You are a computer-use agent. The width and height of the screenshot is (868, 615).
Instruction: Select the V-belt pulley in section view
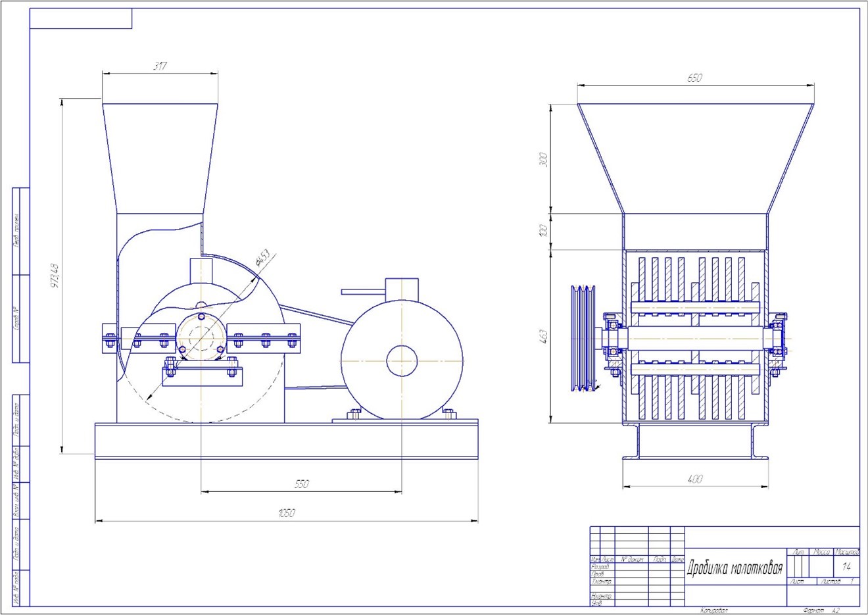tap(583, 337)
